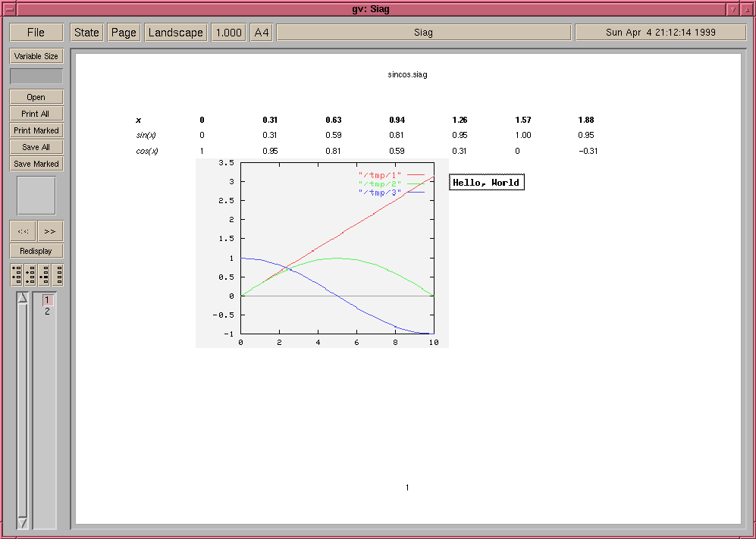
Task: Click Print All
Action: (x=36, y=114)
